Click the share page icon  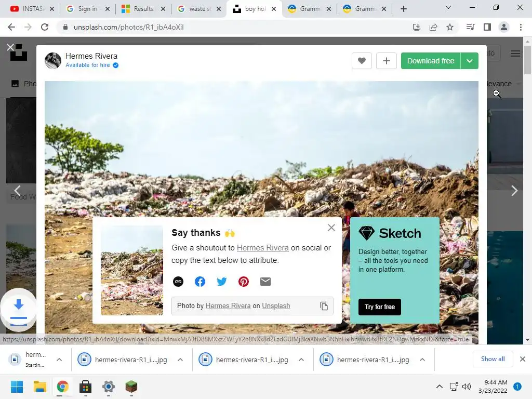coord(433,27)
